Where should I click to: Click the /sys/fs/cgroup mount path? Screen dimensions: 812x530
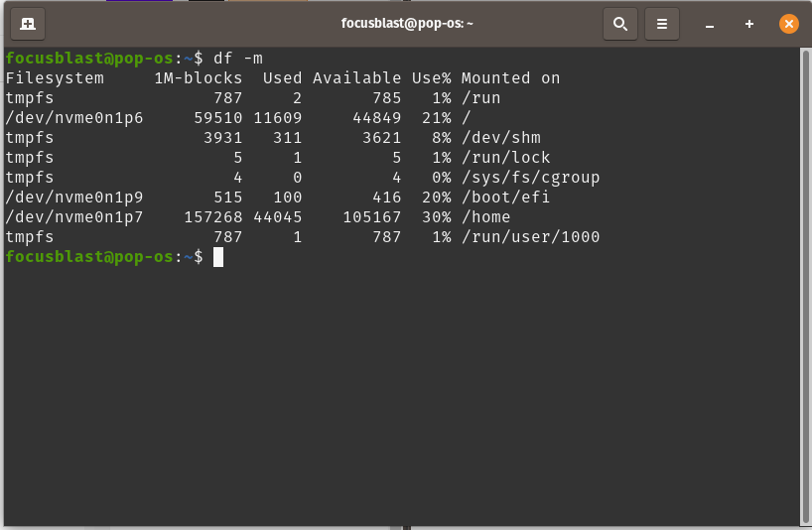pos(530,178)
